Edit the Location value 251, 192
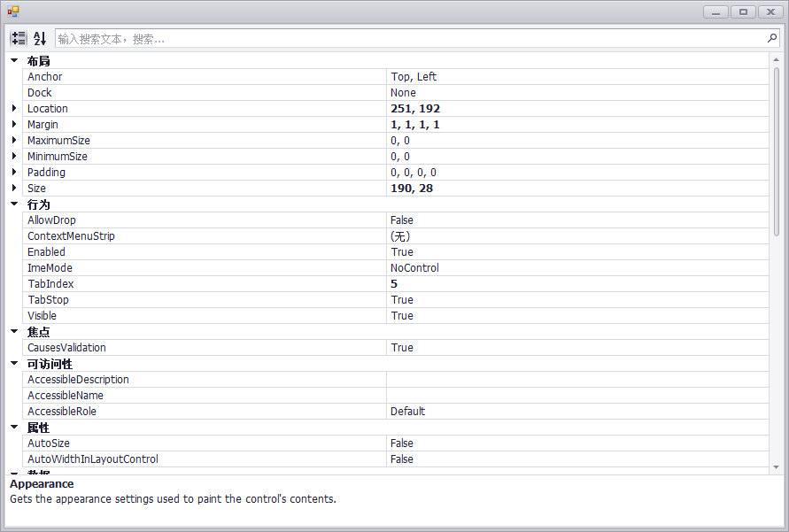Viewport: 789px width, 532px height. click(x=577, y=109)
